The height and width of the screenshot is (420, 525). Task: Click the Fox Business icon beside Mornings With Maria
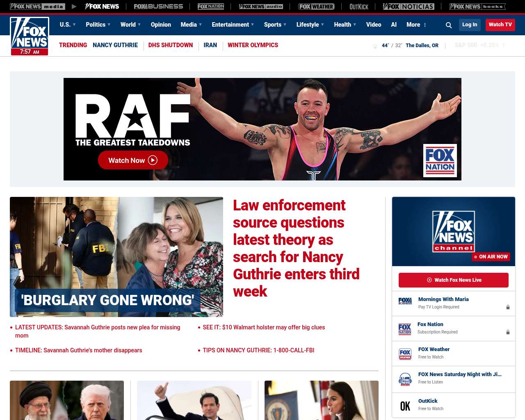point(405,301)
